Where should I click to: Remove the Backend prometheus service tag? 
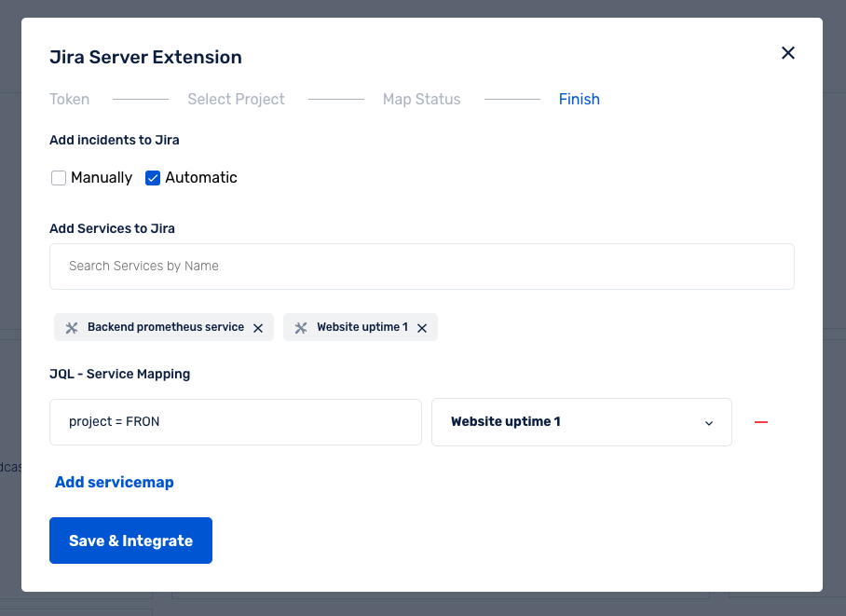(258, 328)
